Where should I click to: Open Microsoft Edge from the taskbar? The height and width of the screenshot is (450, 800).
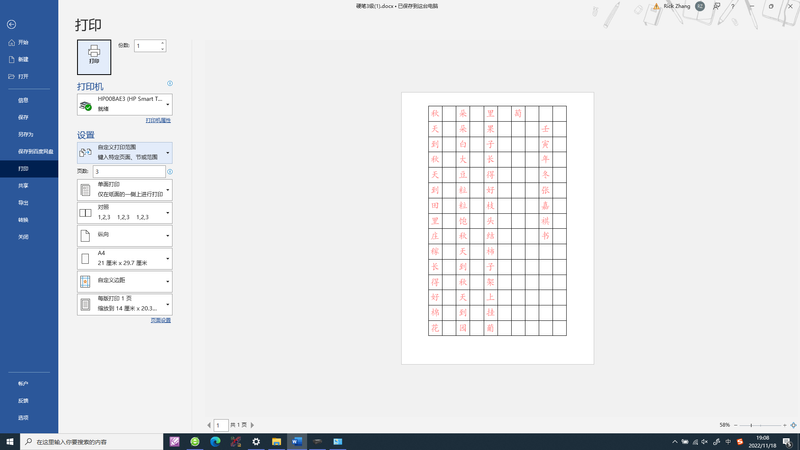pos(215,441)
